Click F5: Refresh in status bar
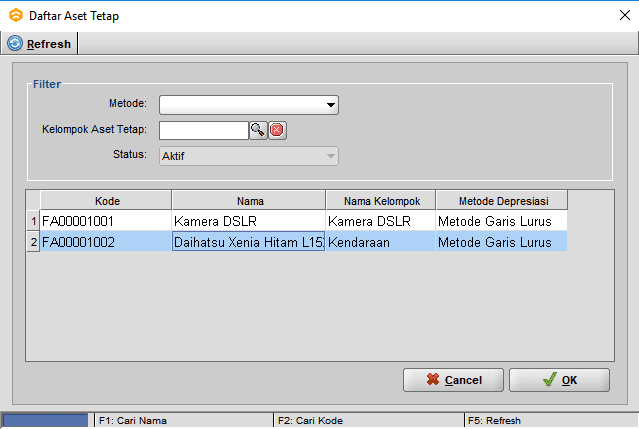Image resolution: width=639 pixels, height=429 pixels. point(494,420)
